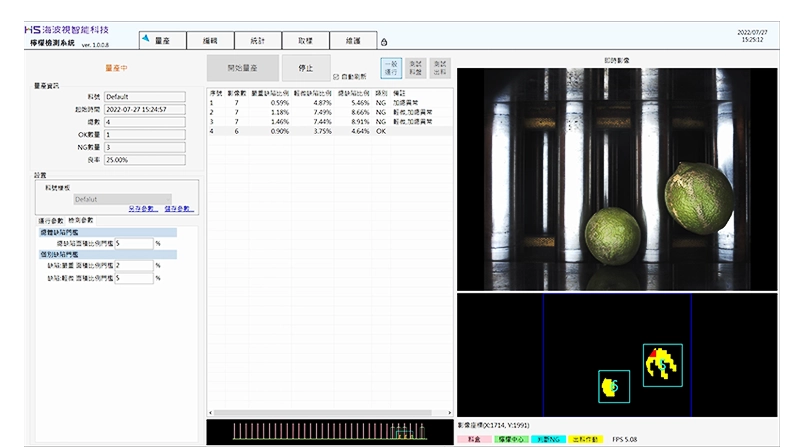This screenshot has height=447, width=804.
Task: Select the 一般運行 mode button
Action: [x=391, y=68]
